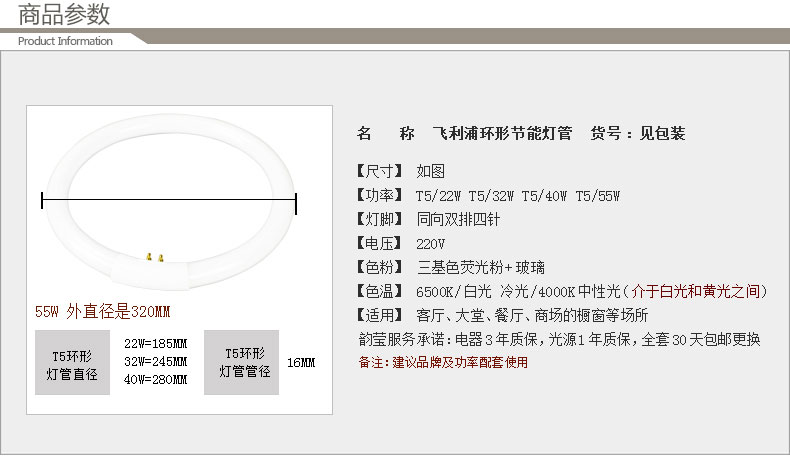Click the 【尺寸】 label
This screenshot has height=462, width=790.
[x=379, y=171]
